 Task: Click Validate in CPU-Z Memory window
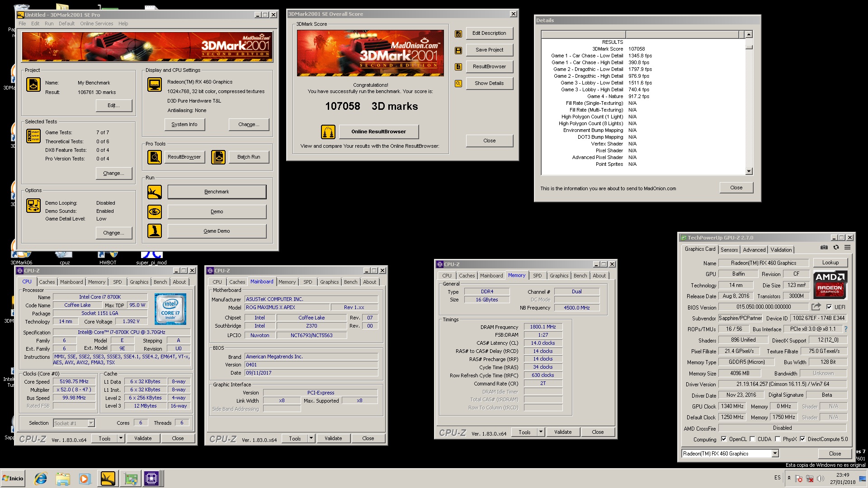pos(562,432)
